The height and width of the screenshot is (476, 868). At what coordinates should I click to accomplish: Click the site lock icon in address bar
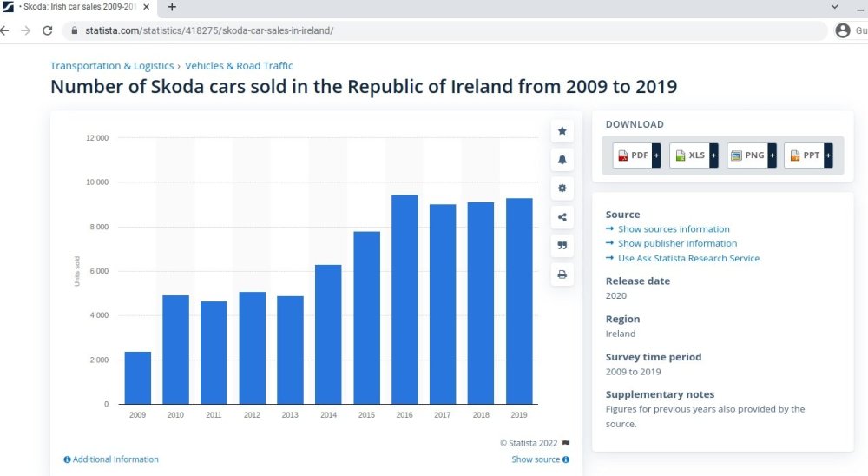74,30
